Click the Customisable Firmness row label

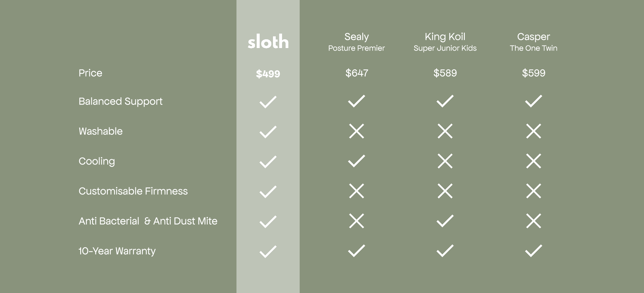pyautogui.click(x=133, y=191)
